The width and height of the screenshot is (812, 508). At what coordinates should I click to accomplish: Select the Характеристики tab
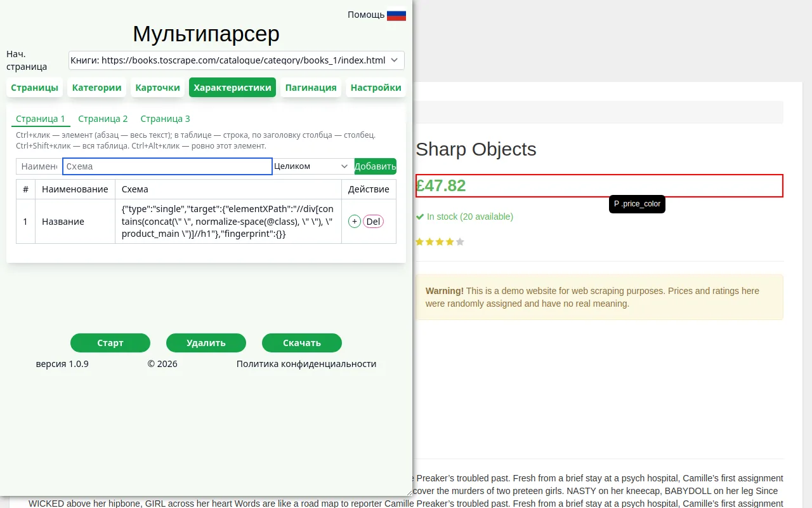click(232, 88)
